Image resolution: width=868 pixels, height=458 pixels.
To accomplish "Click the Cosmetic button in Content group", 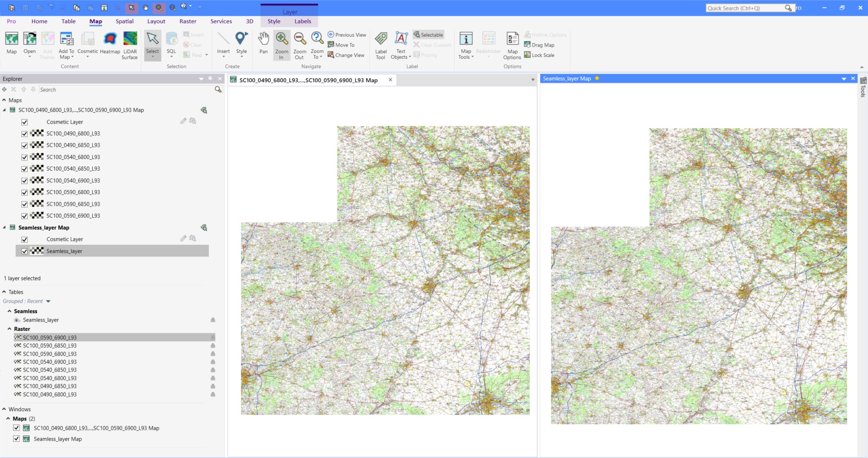I will click(88, 43).
